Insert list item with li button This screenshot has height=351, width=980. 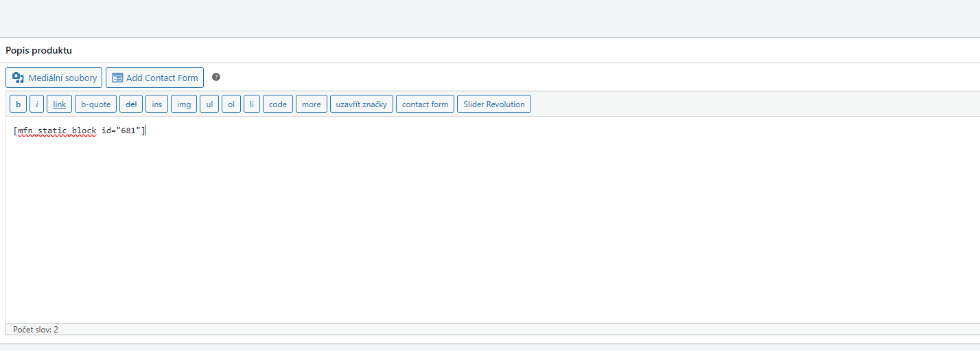click(x=252, y=104)
